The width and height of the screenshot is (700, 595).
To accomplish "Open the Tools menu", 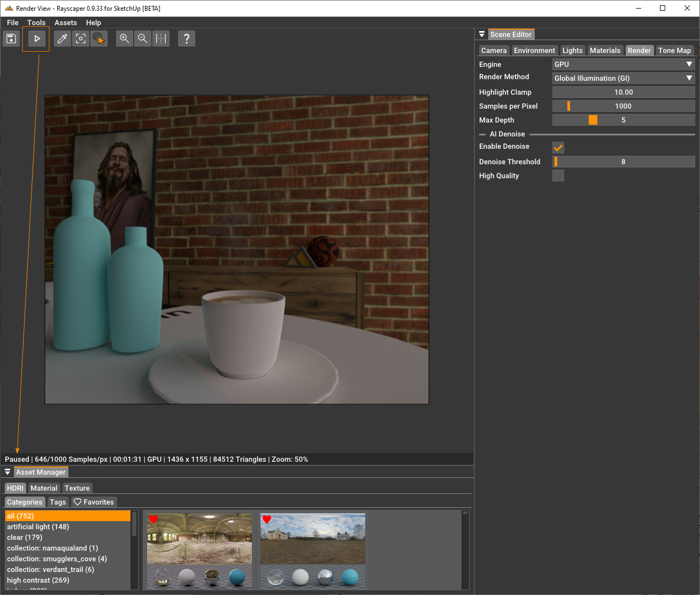I will coord(36,22).
